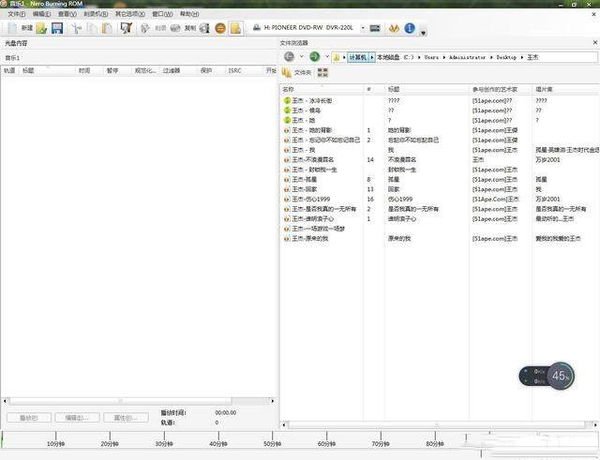This screenshot has height=460, width=600.
Task: Click the green forward arrow in file browser
Action: point(315,57)
